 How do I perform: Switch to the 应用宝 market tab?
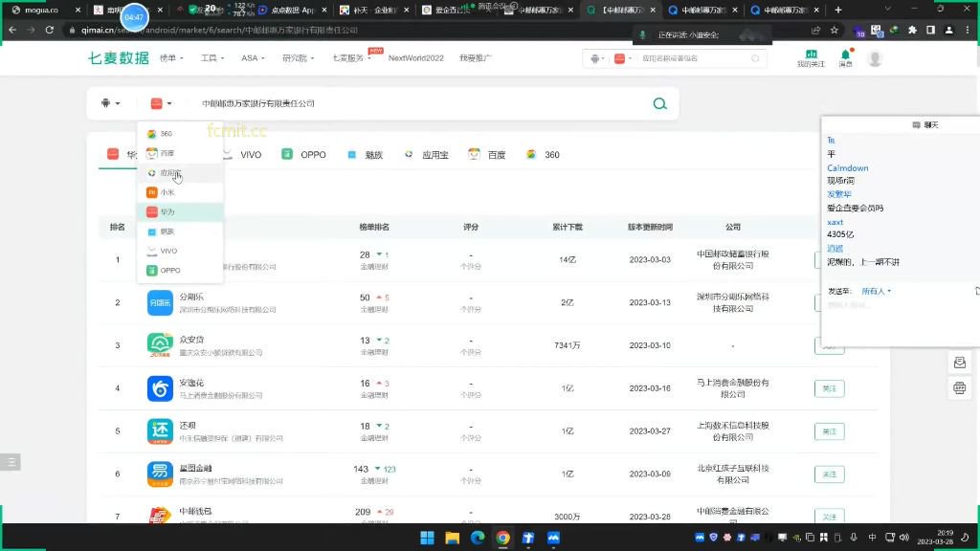(426, 155)
